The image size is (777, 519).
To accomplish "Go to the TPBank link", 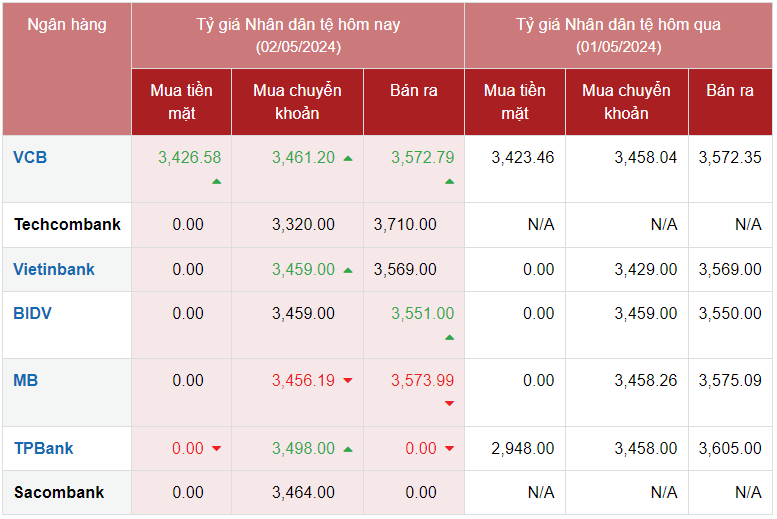I will point(44,448).
